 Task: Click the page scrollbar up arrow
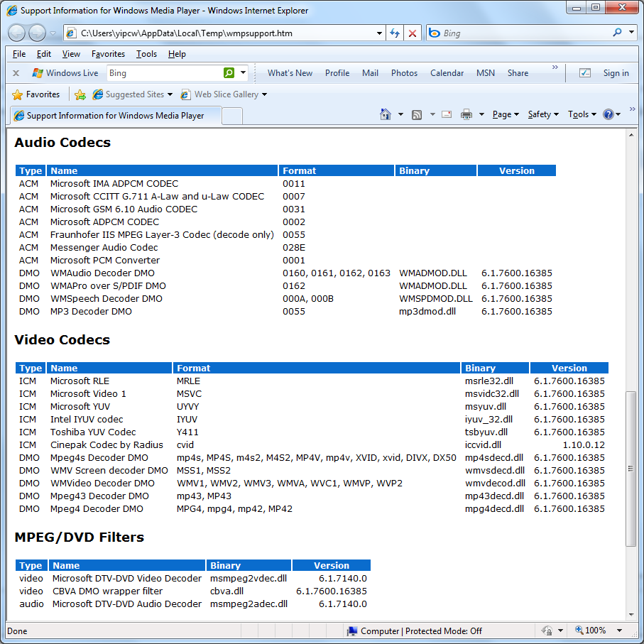click(631, 135)
